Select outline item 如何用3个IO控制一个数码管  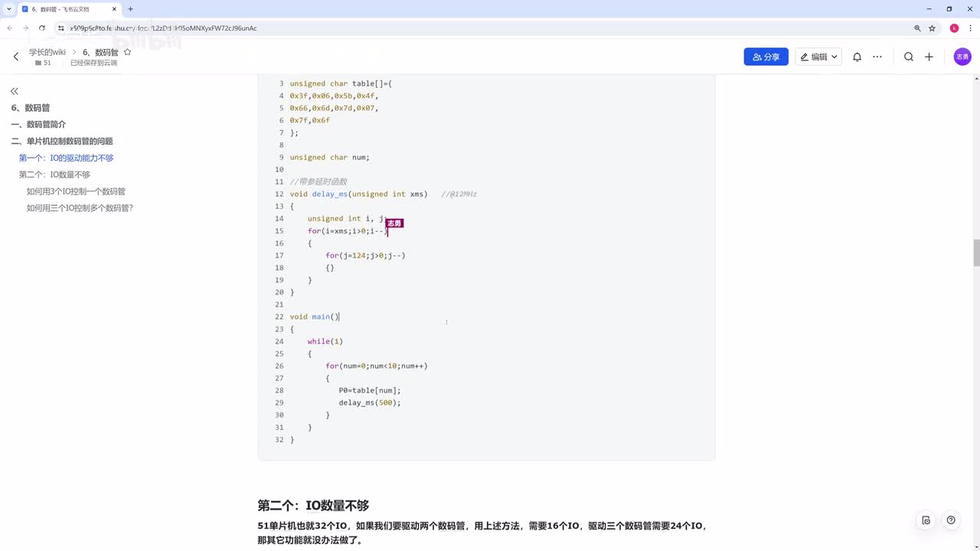click(76, 191)
